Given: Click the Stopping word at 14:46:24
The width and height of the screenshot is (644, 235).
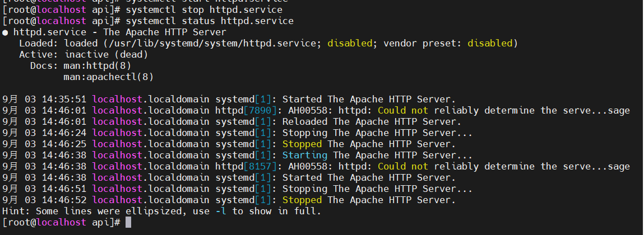Looking at the screenshot, I should coord(305,133).
